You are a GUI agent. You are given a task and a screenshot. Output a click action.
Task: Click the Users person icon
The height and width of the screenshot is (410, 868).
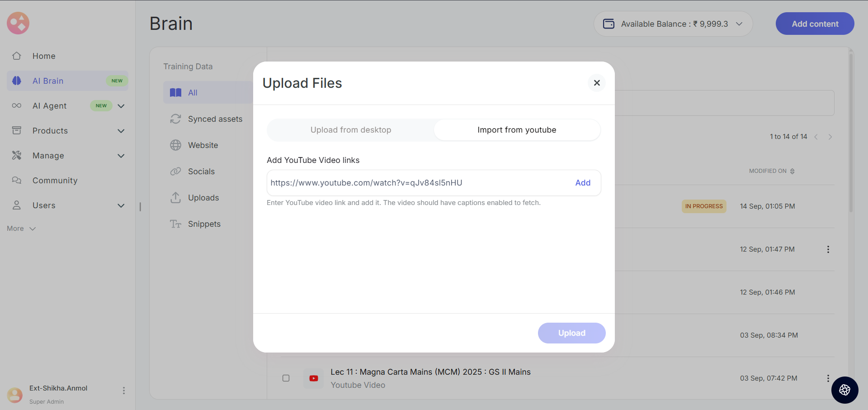tap(17, 205)
